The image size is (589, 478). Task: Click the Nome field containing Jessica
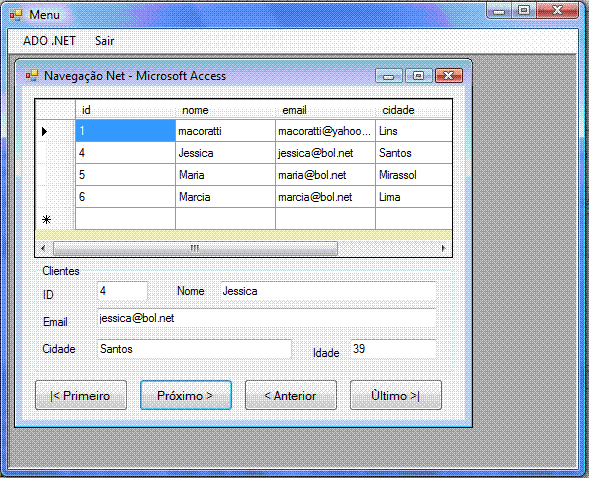328,291
